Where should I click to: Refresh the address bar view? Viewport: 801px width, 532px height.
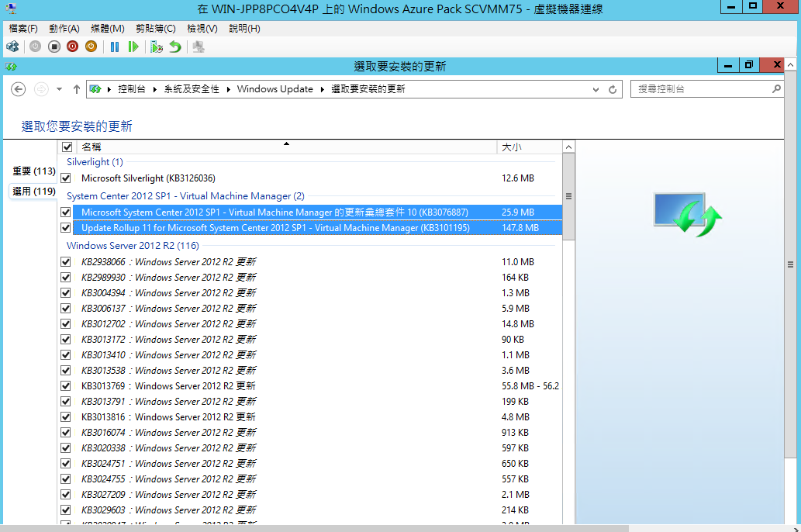613,89
